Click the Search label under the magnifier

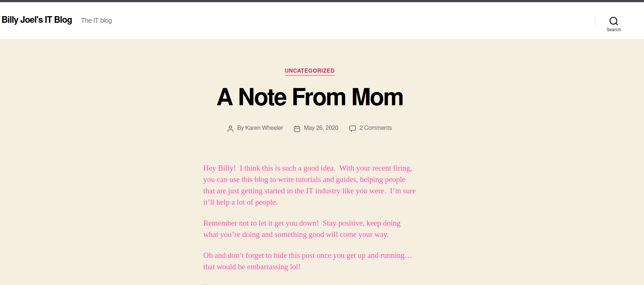(614, 30)
